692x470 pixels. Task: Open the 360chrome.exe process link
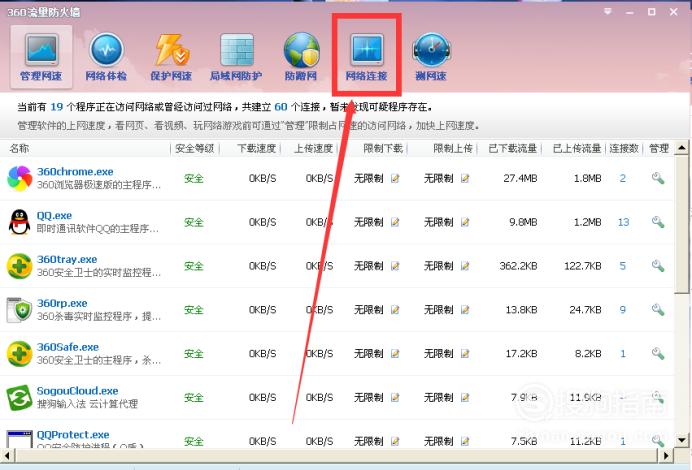tap(75, 172)
